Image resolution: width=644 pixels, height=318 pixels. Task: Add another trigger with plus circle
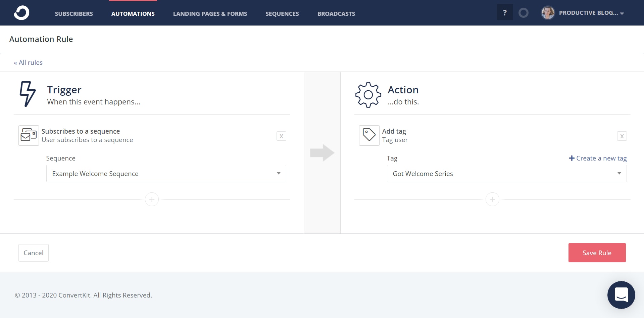pyautogui.click(x=152, y=199)
